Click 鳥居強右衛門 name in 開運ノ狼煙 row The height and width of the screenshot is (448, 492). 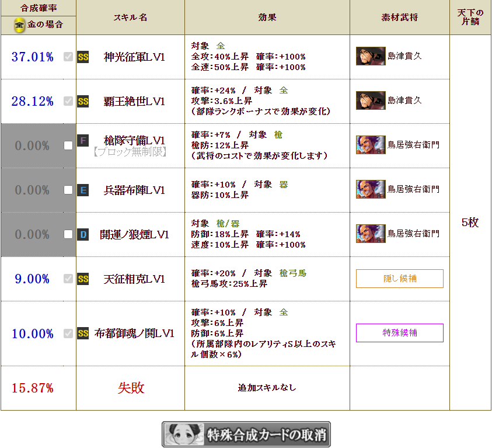coord(414,234)
